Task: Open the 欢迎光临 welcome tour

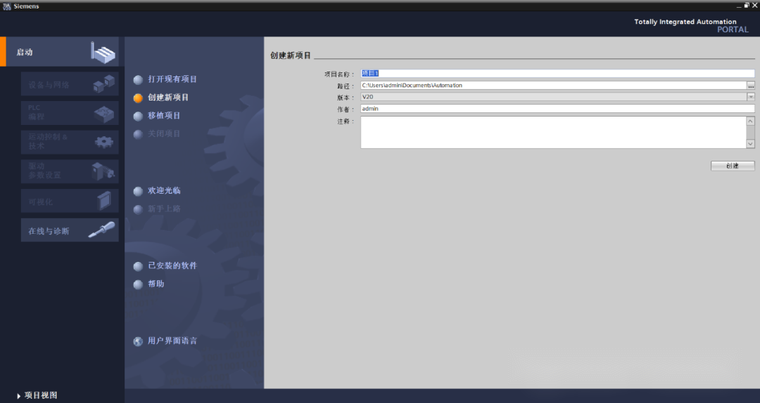Action: [x=164, y=191]
